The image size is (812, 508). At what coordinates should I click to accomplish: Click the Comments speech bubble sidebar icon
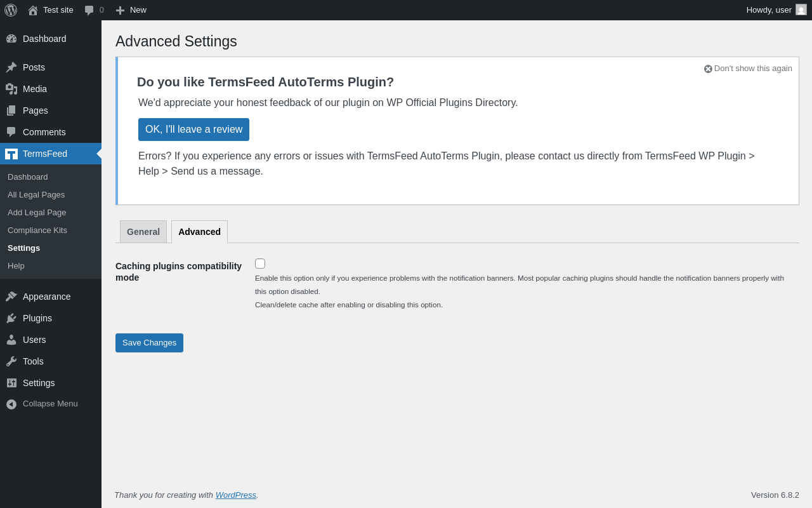point(11,132)
